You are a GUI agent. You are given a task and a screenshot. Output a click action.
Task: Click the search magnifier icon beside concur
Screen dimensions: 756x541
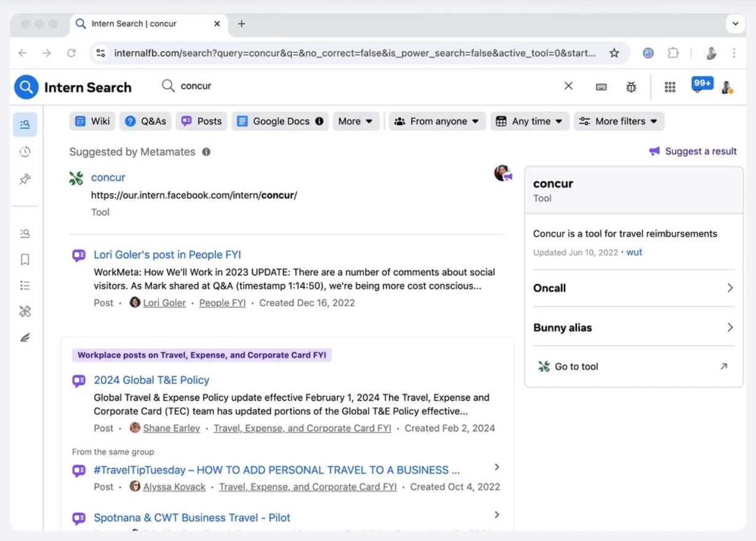click(168, 86)
